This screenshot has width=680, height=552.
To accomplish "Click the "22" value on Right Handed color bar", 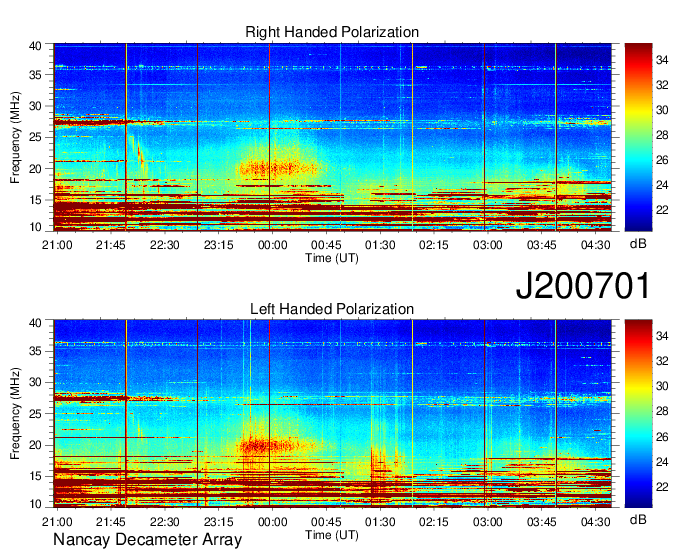I will coord(662,210).
